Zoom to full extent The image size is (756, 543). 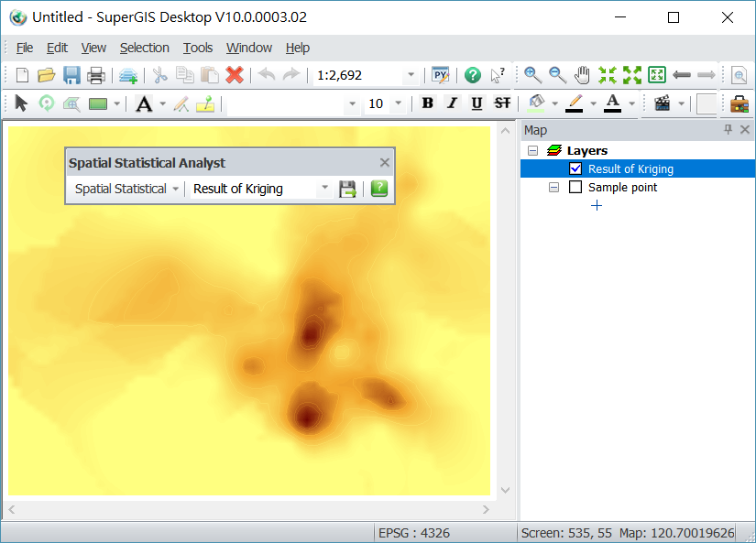coord(657,75)
